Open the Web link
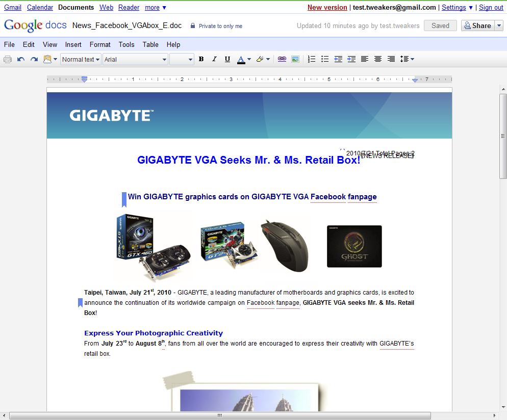 (x=106, y=8)
